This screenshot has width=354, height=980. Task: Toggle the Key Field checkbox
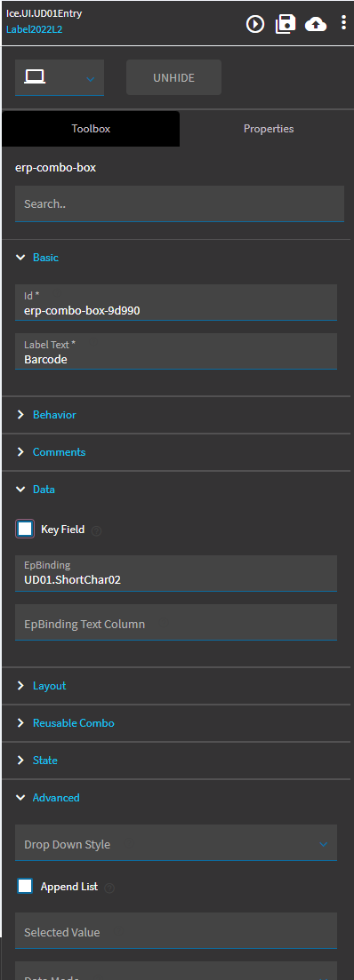tap(25, 529)
